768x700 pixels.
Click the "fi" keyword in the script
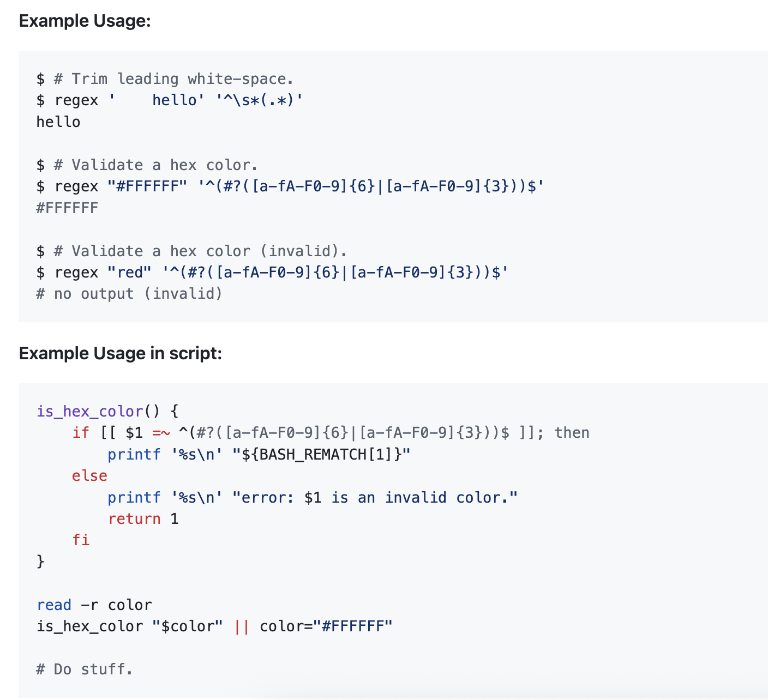[x=81, y=540]
